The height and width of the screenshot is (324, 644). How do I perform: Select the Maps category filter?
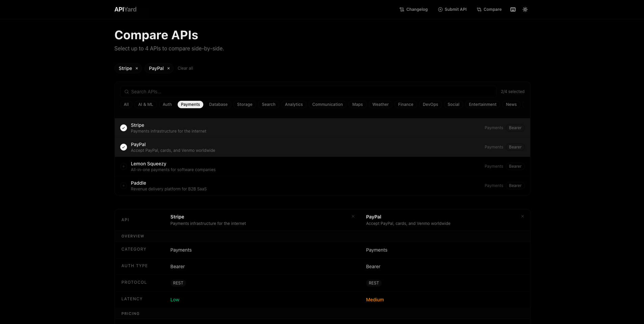tap(358, 105)
